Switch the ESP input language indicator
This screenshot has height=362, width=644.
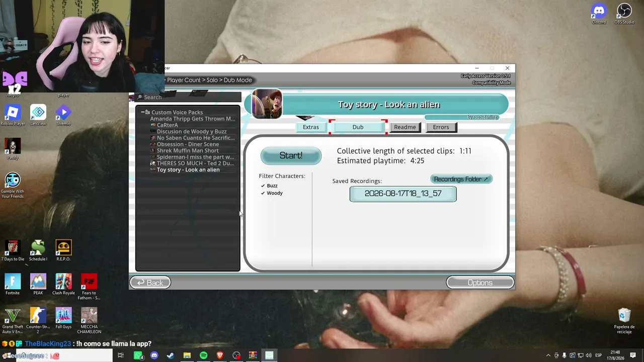point(599,355)
